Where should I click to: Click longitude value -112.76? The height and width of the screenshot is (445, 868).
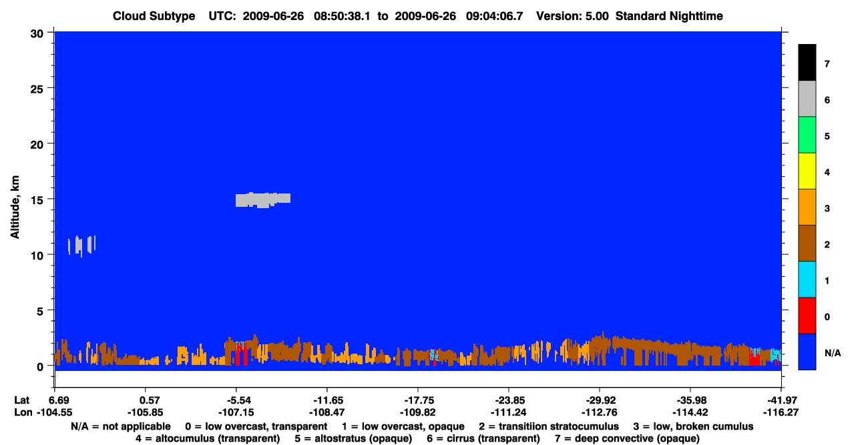coord(600,412)
